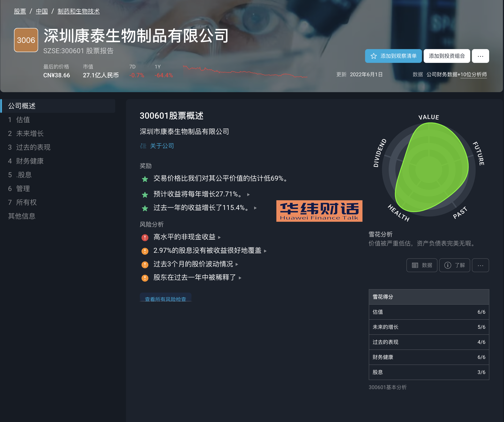Click orange warning icon for 过去3个月的股价波动情况

(x=145, y=264)
